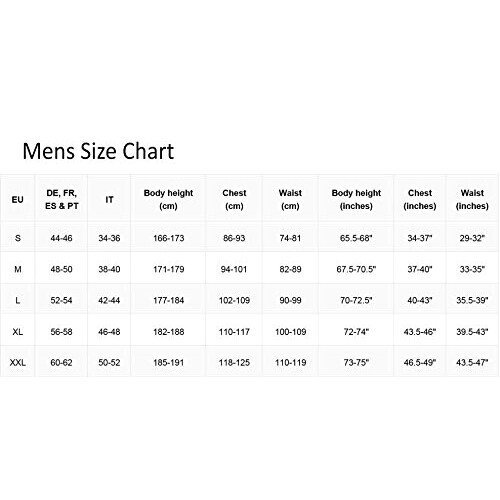Select the XL size row label
The image size is (500, 500).
click(x=18, y=332)
